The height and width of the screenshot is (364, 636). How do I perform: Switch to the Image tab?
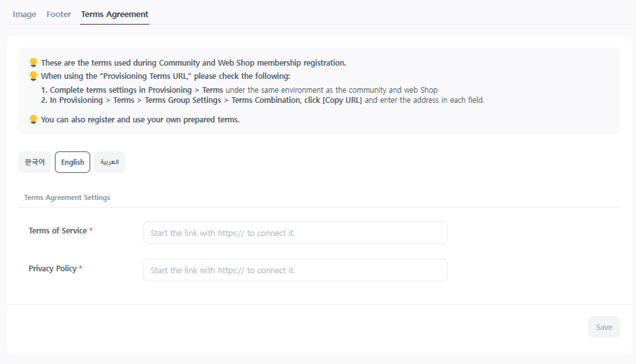(25, 14)
